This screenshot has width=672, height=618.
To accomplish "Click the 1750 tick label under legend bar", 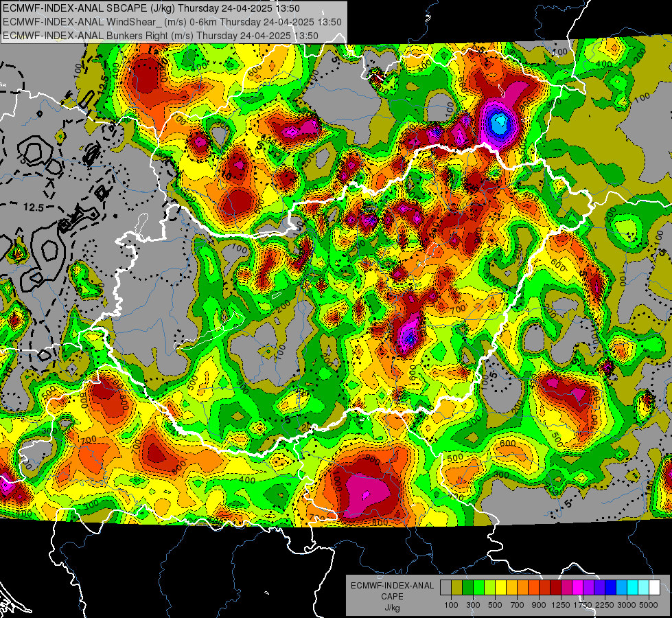I will coord(583,605).
